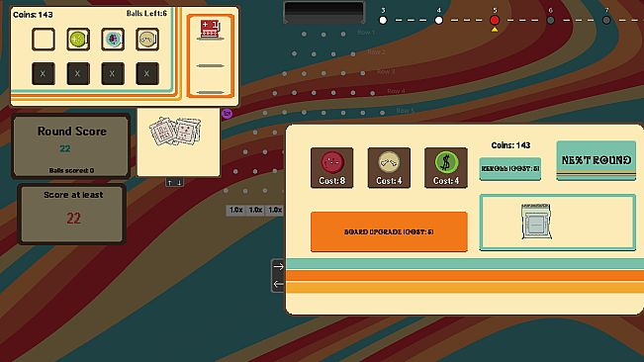Click the up arrow under cards panel
The image size is (644, 362).
coord(169,182)
